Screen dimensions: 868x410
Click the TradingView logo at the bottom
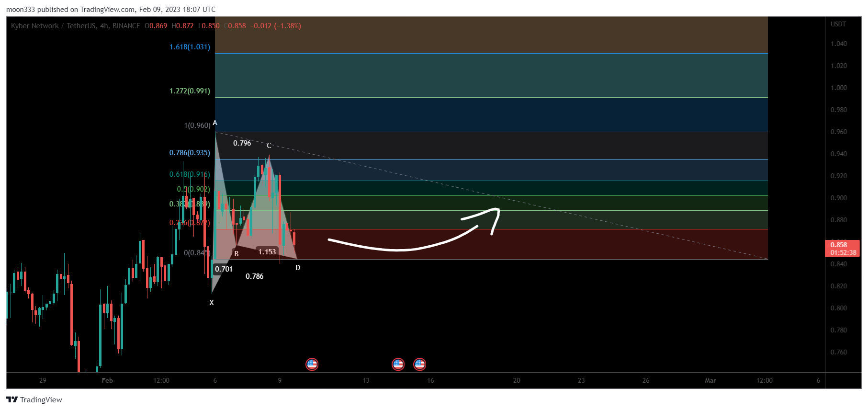point(34,399)
